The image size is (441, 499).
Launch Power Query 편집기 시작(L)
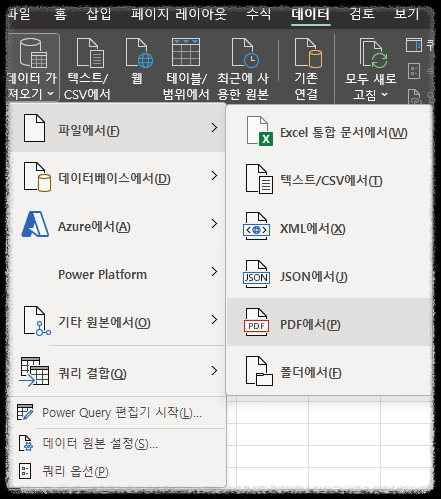117,413
